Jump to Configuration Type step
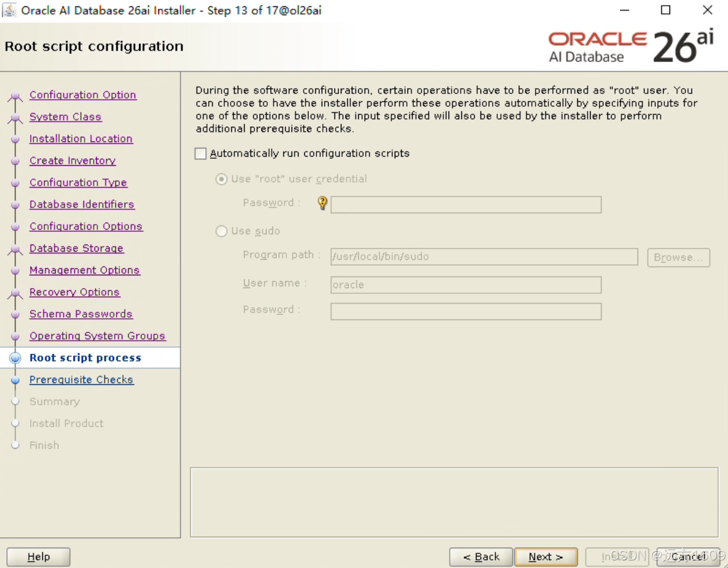Image resolution: width=728 pixels, height=568 pixels. [x=78, y=183]
